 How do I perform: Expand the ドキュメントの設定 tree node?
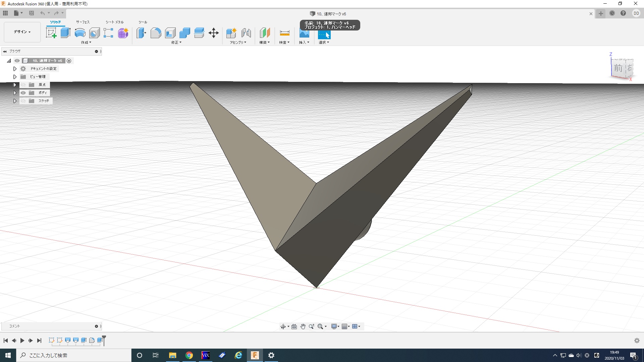point(15,69)
